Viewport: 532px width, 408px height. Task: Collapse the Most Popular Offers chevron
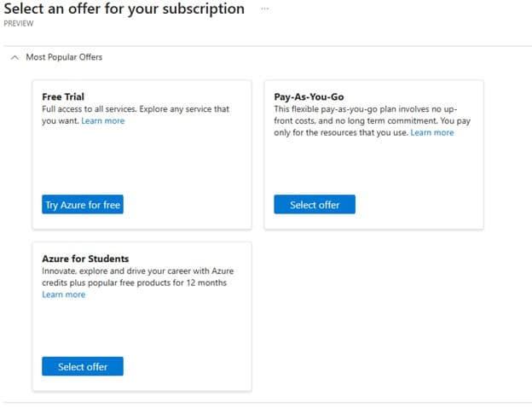(x=14, y=57)
